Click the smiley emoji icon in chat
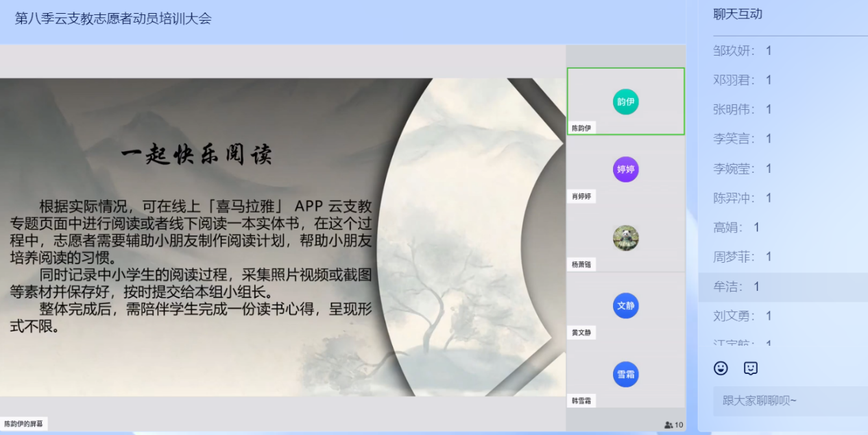The image size is (868, 435). pos(721,368)
